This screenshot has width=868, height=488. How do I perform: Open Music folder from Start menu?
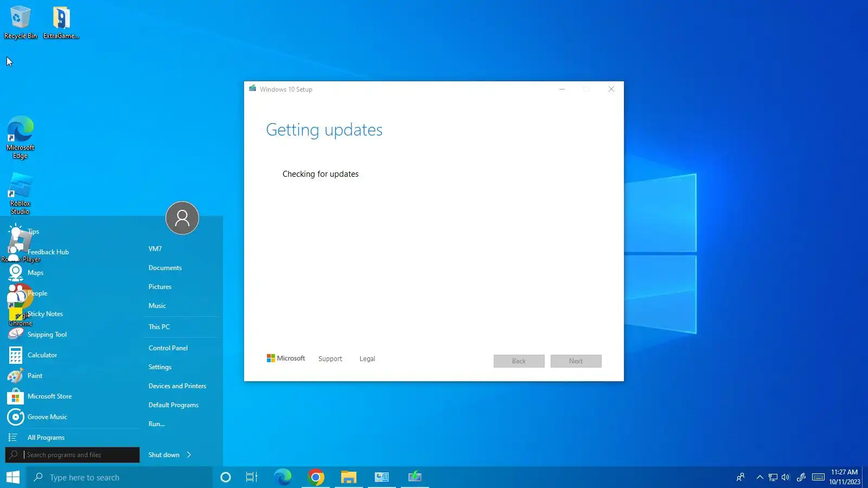click(157, 306)
